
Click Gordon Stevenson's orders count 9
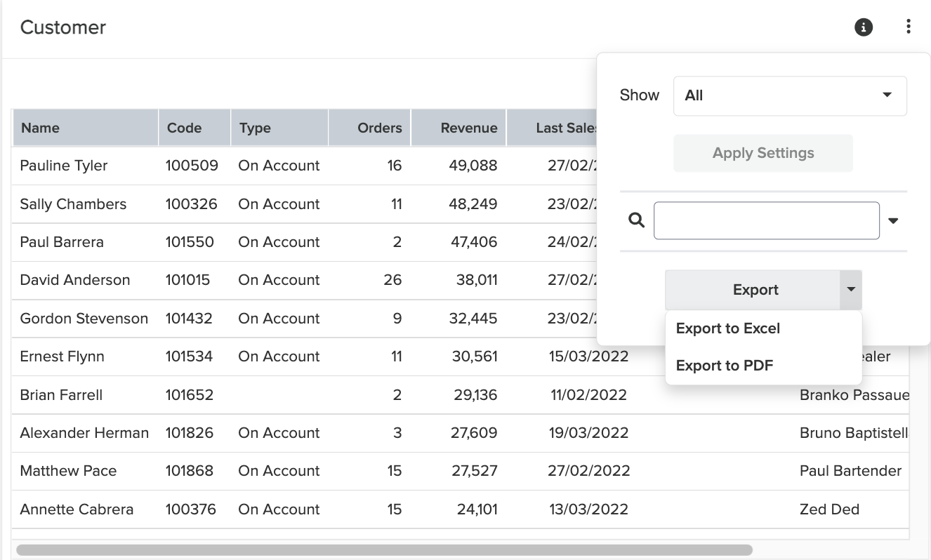point(397,319)
